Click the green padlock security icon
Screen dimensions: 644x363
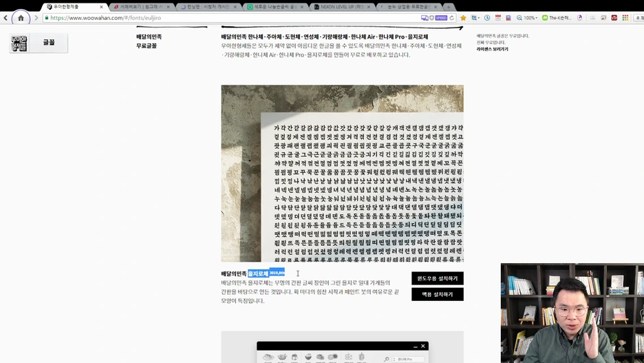[x=46, y=18]
